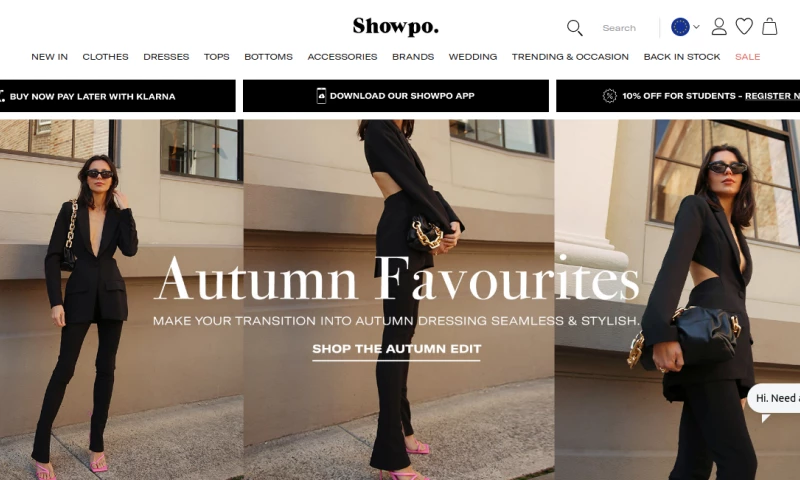Open the wishlist heart icon
This screenshot has height=480, width=800.
[744, 26]
